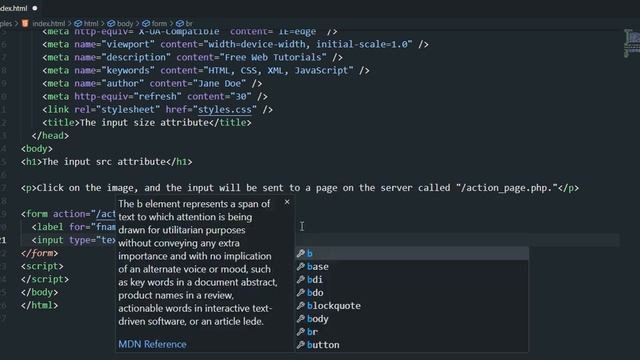This screenshot has height=360, width=640.
Task: Click the text 'The input size attribute' in title
Action: click(x=144, y=122)
